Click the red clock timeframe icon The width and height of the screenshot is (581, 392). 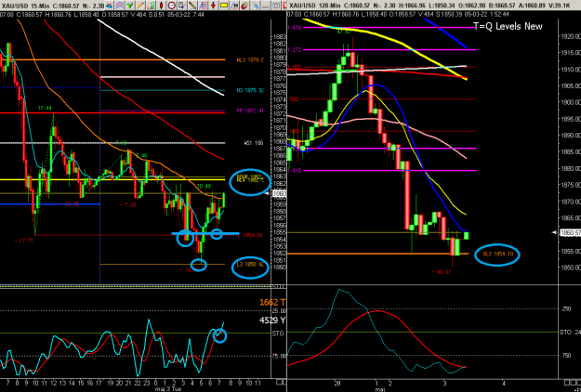pos(172,6)
